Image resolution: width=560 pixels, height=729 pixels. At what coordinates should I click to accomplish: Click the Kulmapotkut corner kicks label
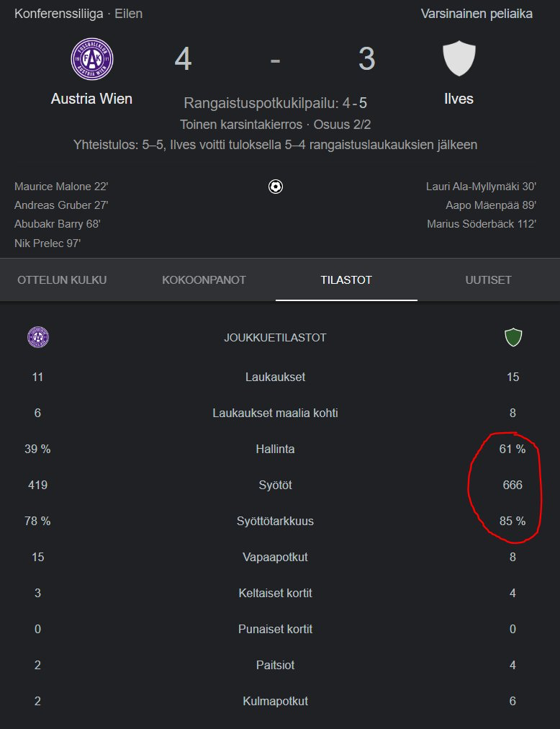275,701
